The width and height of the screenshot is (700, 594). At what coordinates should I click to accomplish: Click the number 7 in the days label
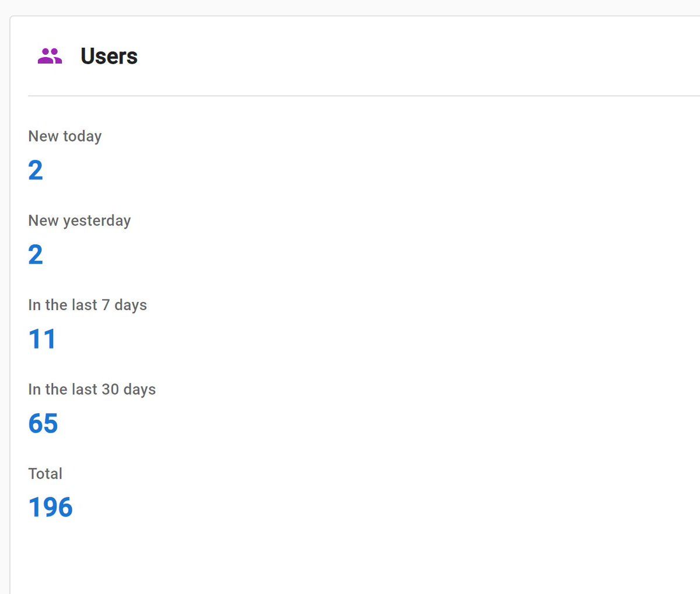click(106, 305)
